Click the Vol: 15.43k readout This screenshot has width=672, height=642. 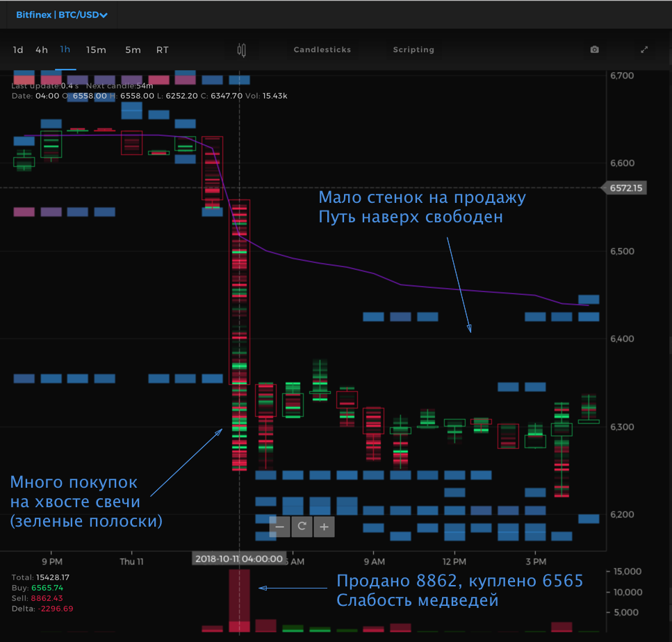[x=266, y=96]
